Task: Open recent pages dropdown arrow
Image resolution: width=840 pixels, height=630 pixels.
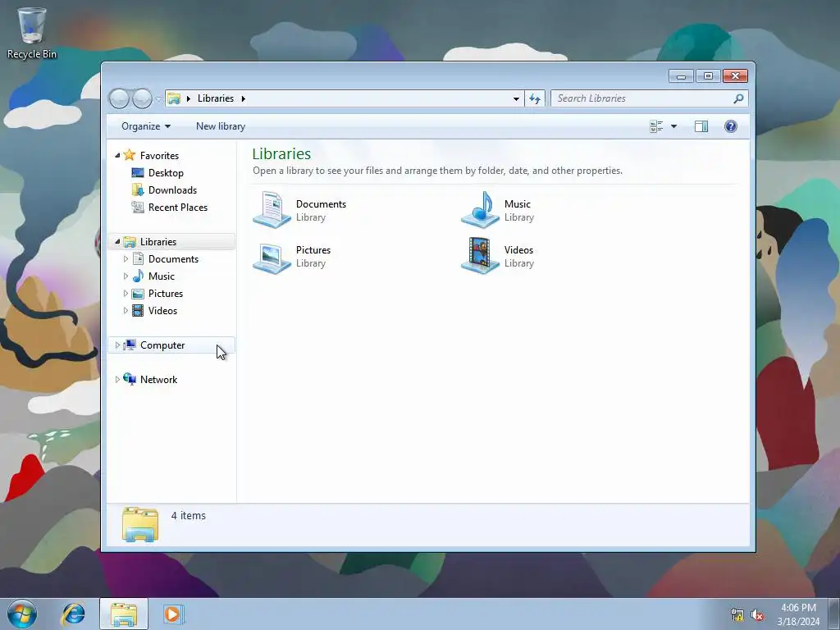Action: pyautogui.click(x=158, y=98)
